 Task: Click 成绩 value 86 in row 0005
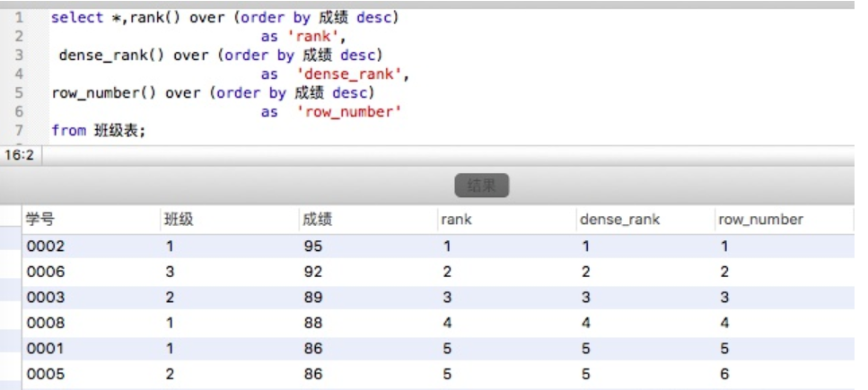pyautogui.click(x=312, y=375)
